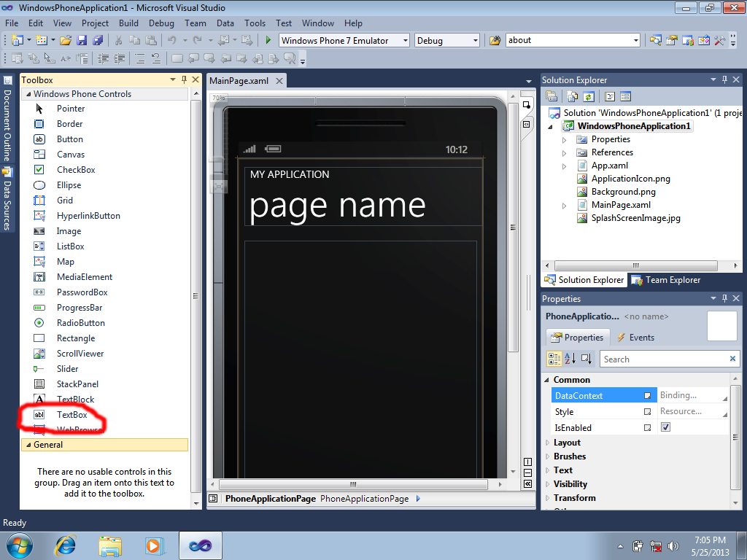Open Windows Explorer from the taskbar
Image resolution: width=747 pixels, height=560 pixels.
coord(110,545)
